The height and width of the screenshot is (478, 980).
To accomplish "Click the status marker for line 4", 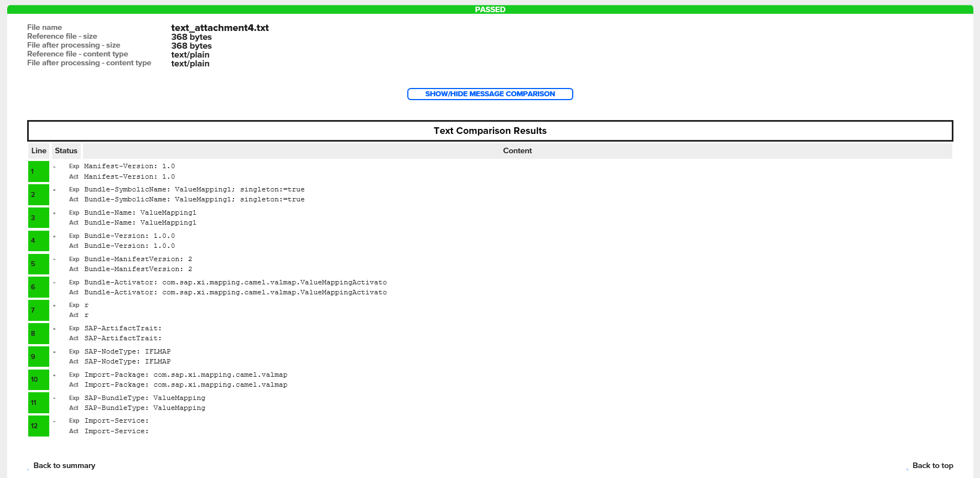I will coord(54,236).
